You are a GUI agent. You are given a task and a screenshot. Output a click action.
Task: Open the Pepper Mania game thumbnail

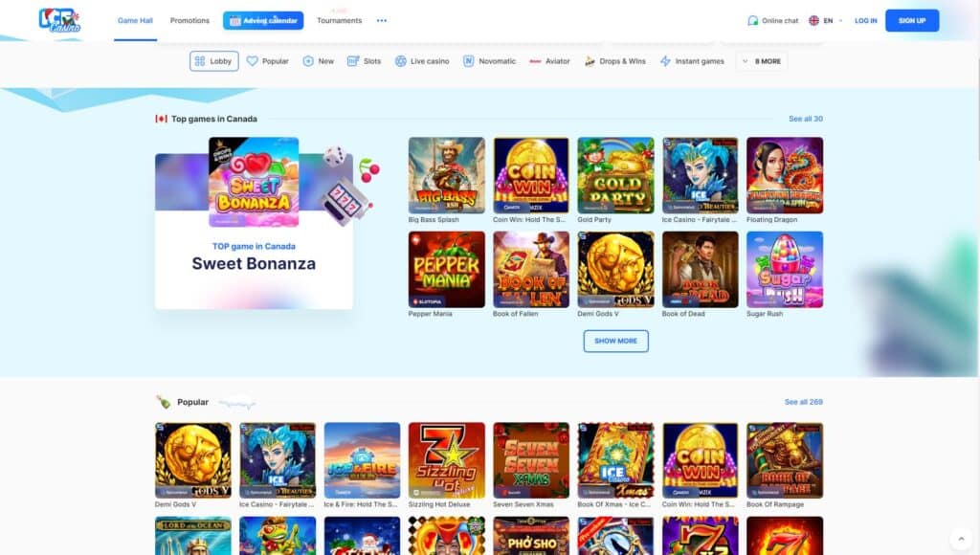[446, 270]
